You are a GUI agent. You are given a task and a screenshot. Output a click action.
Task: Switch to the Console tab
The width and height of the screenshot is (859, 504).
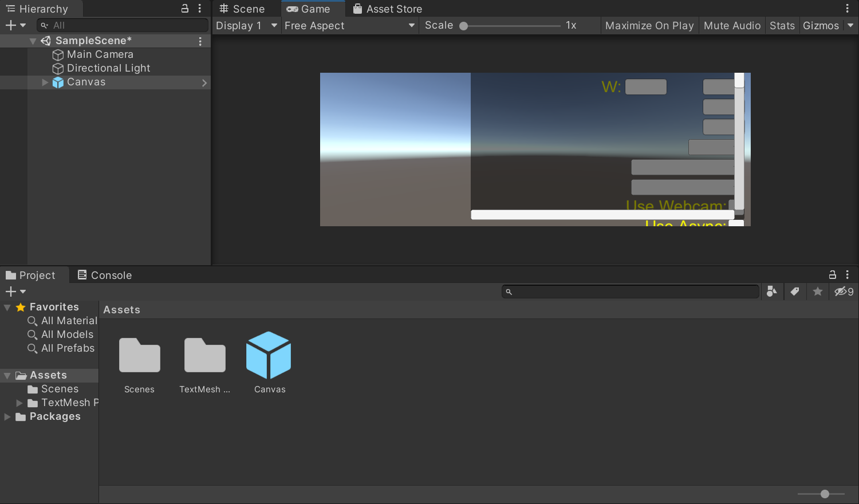pyautogui.click(x=105, y=275)
